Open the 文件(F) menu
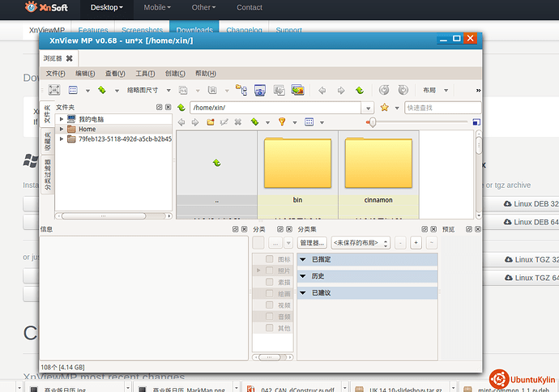Screen dimensions: 559x392 pos(55,74)
